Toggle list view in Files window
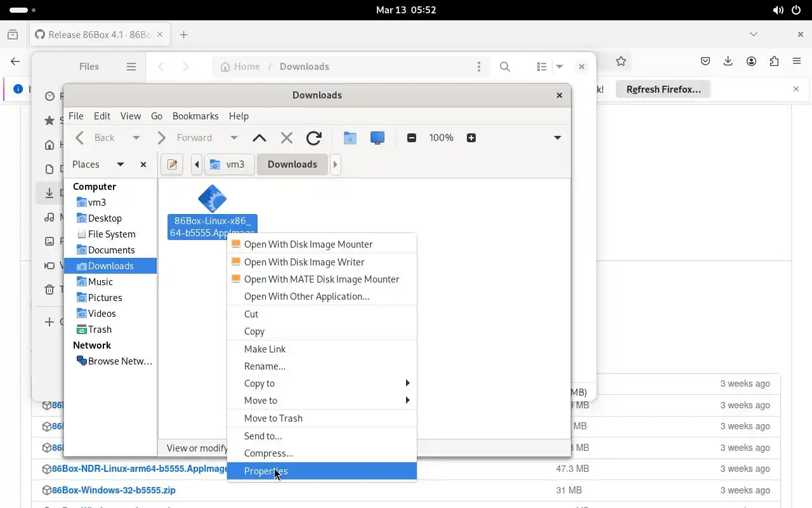The image size is (812, 508). click(542, 66)
